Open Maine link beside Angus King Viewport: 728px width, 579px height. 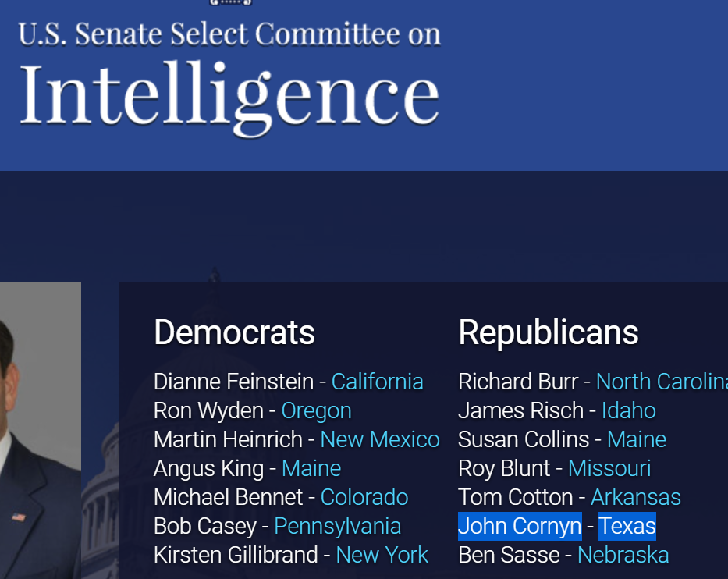click(x=311, y=468)
